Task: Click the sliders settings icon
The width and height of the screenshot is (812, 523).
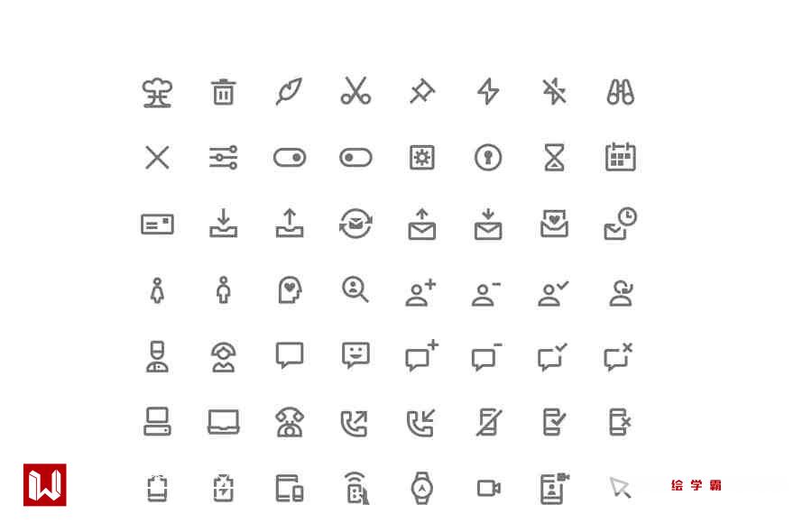Action: click(223, 158)
